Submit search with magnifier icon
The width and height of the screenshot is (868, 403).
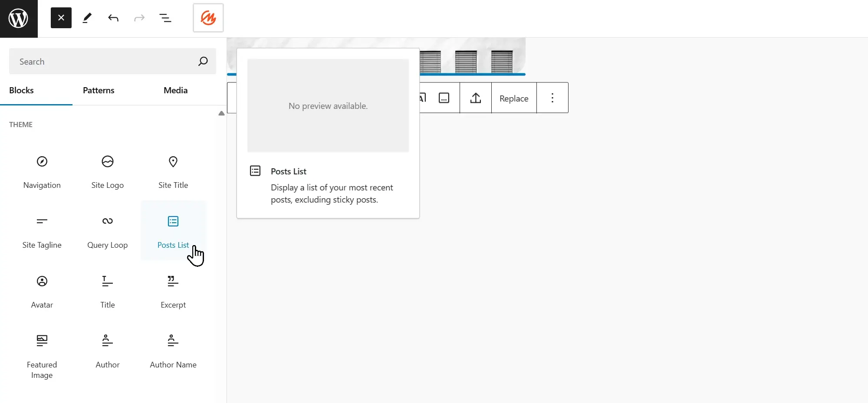pos(203,61)
